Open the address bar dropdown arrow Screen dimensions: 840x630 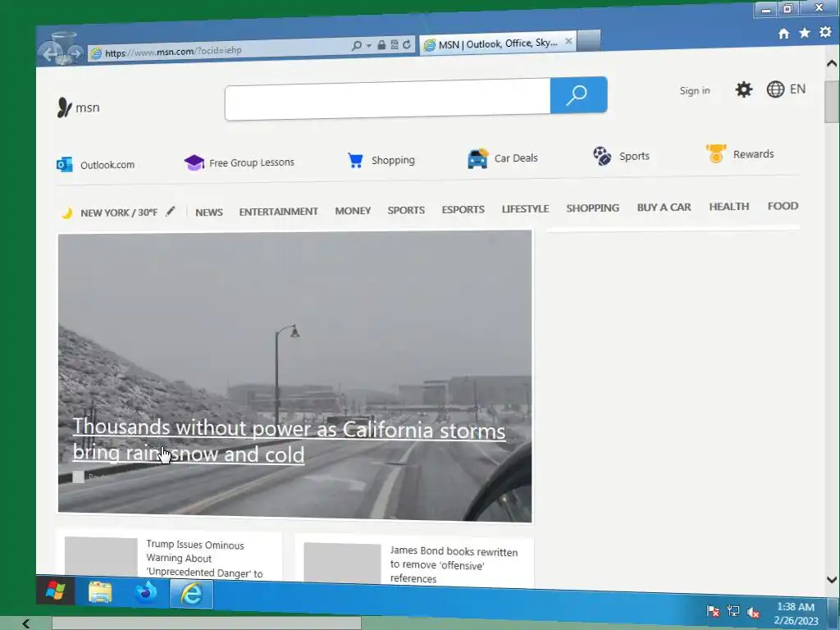pos(369,46)
